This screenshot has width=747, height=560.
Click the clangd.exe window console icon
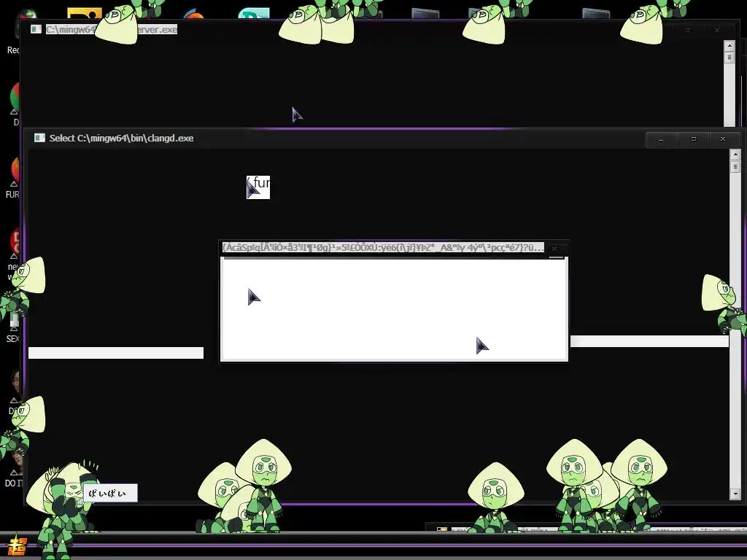(39, 138)
